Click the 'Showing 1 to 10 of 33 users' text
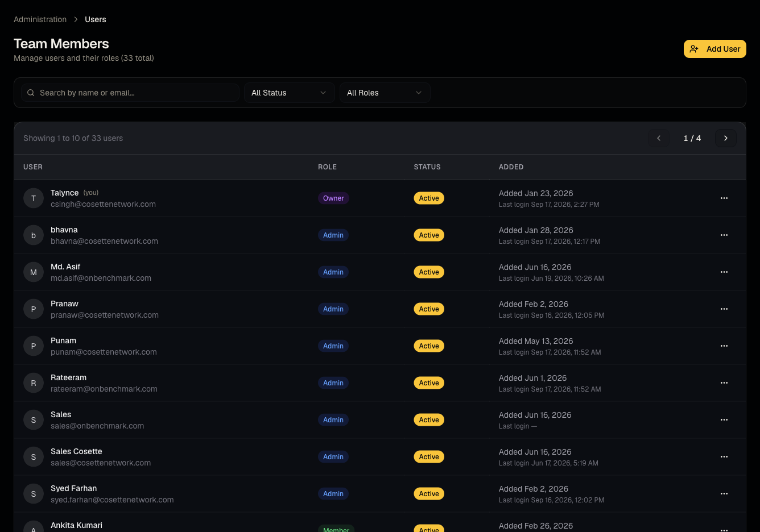The width and height of the screenshot is (760, 532). click(73, 138)
